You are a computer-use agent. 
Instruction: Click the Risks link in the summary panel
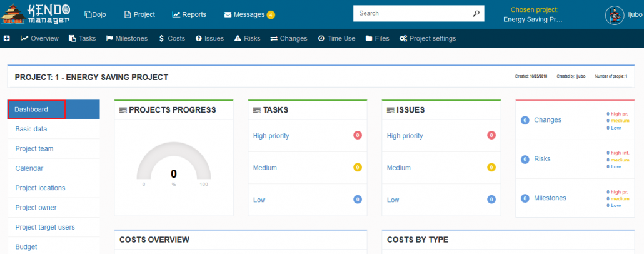(542, 159)
